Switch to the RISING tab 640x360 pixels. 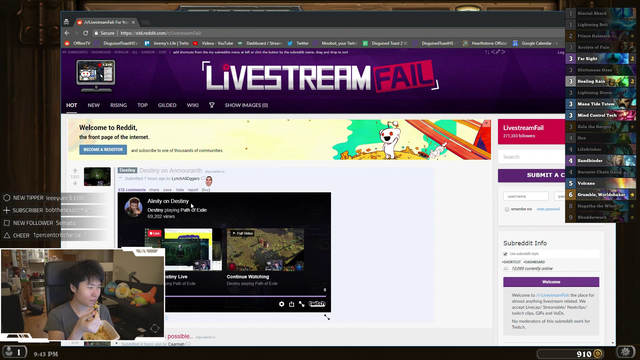pos(118,105)
